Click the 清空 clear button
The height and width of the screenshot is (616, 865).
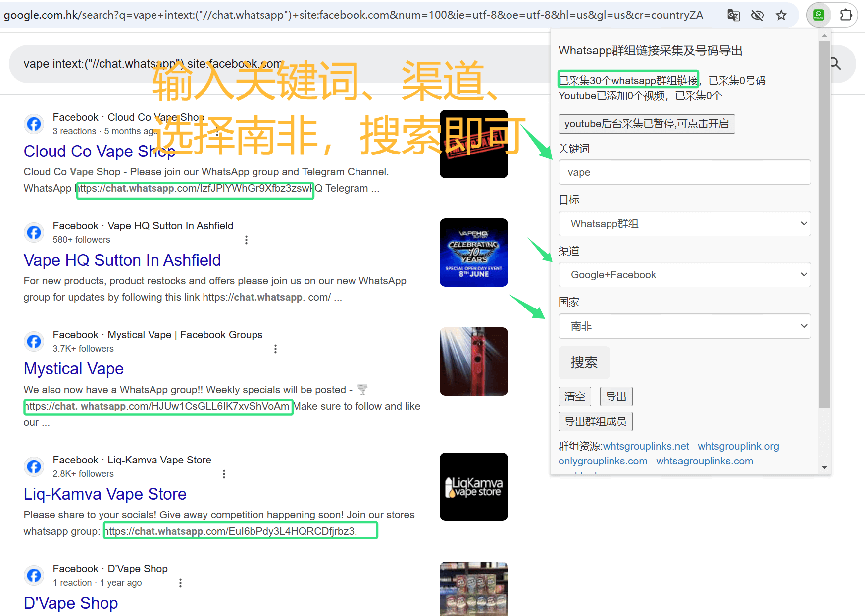click(575, 397)
